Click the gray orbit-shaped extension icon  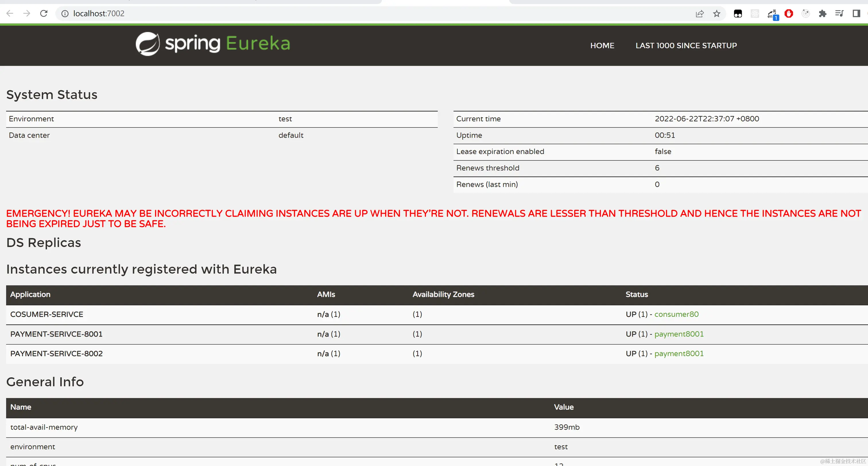pyautogui.click(x=806, y=13)
